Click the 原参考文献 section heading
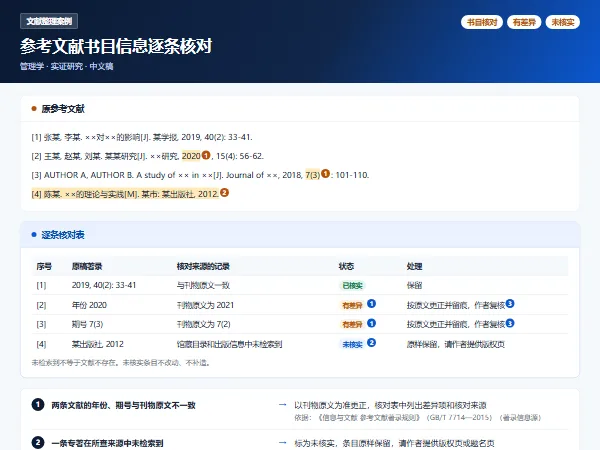Viewport: 600px width, 450px height. (x=63, y=109)
